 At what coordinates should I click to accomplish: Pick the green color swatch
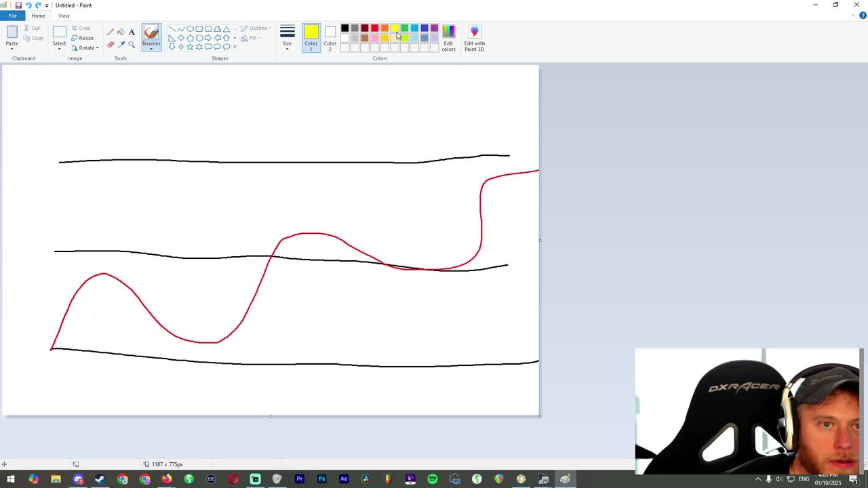click(404, 28)
